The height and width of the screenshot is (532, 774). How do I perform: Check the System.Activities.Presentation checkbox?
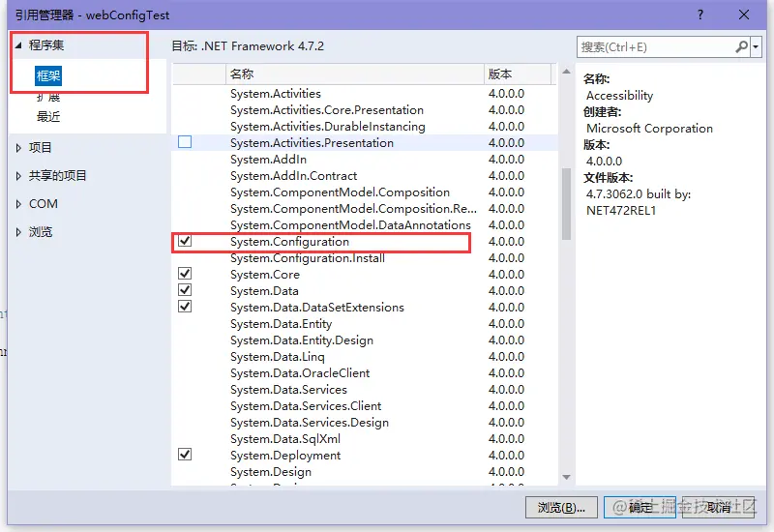click(x=185, y=142)
